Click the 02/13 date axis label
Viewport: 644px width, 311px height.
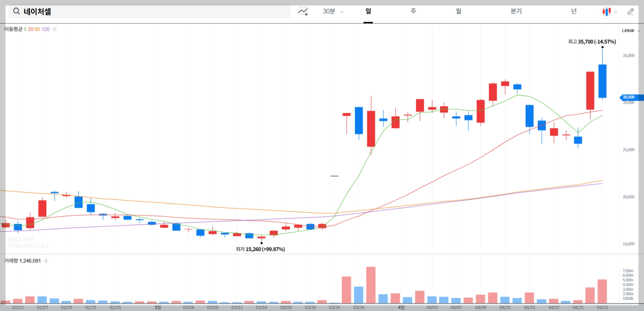point(18,307)
